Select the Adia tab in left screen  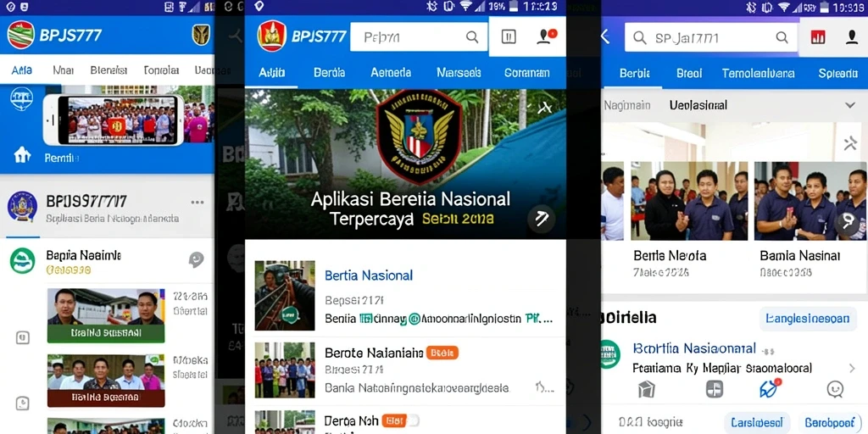click(x=21, y=70)
